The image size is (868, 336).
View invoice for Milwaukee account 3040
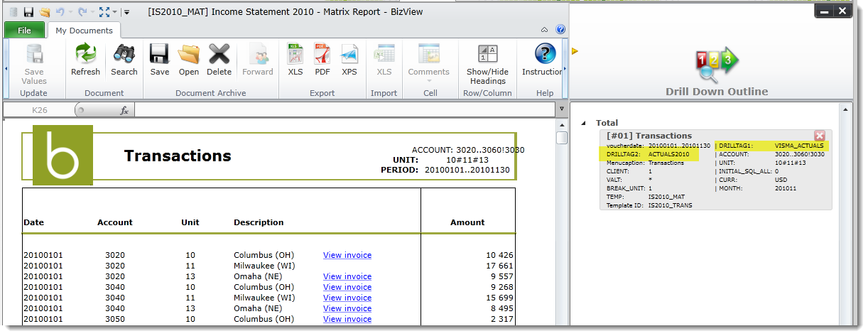[x=347, y=298]
